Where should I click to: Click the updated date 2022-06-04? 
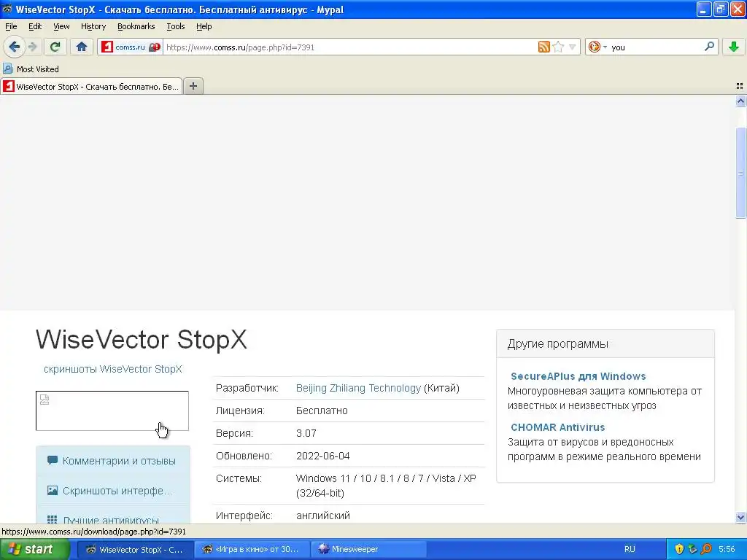(322, 456)
